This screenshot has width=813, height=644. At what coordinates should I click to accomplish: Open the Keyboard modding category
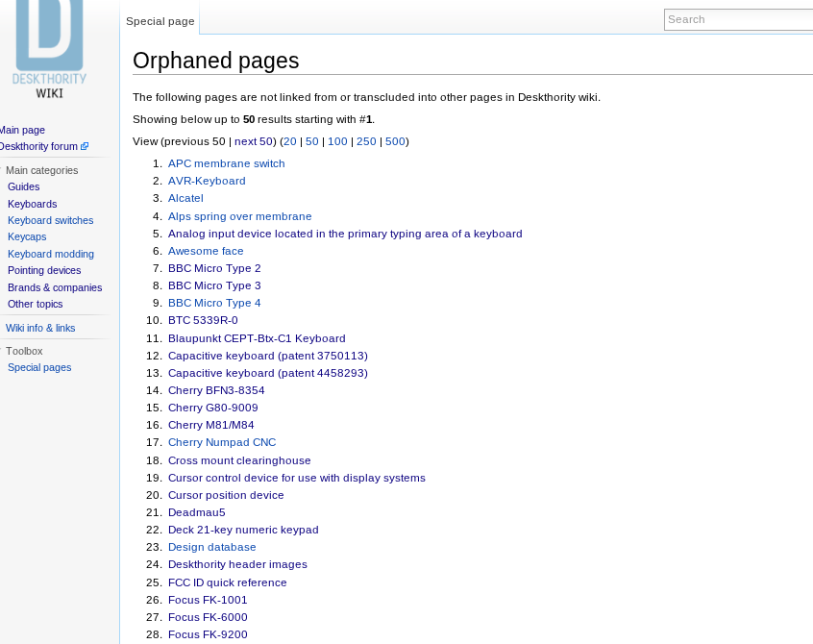[51, 254]
